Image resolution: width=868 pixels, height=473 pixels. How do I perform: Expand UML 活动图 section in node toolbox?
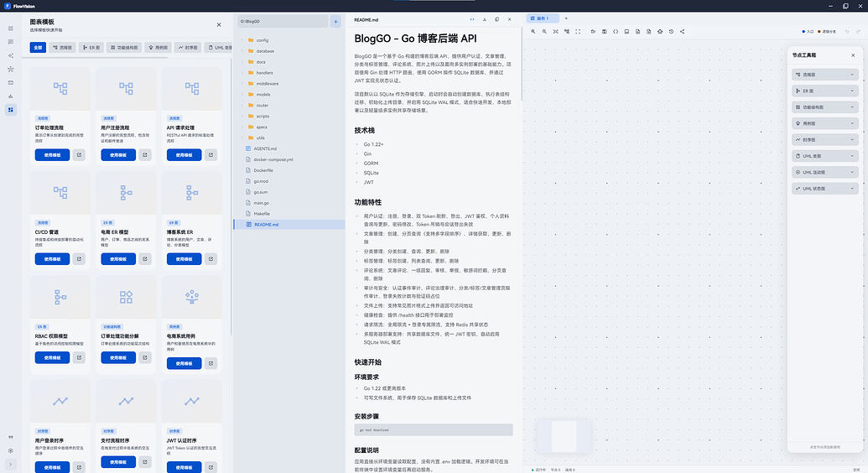pyautogui.click(x=825, y=172)
